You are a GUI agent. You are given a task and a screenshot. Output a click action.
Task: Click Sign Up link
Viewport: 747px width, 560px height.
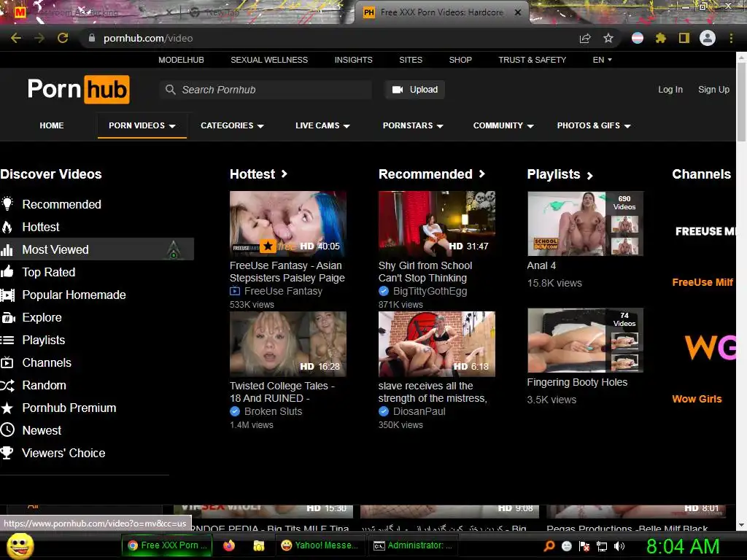tap(713, 90)
